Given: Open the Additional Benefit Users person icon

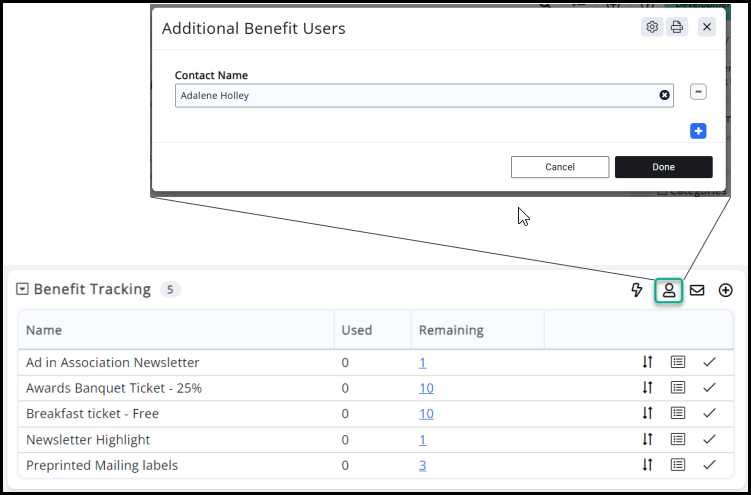Looking at the screenshot, I should 669,290.
